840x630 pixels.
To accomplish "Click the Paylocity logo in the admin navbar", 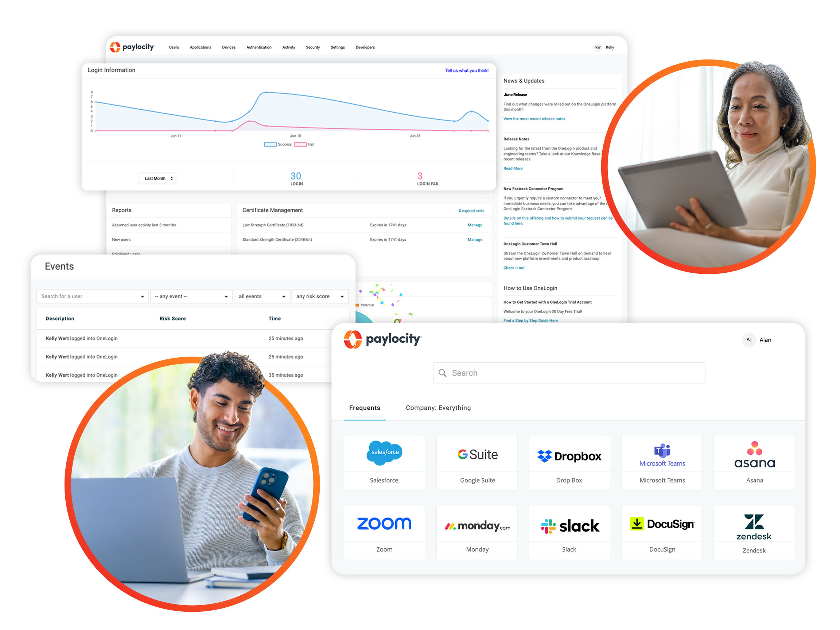I will tap(132, 47).
